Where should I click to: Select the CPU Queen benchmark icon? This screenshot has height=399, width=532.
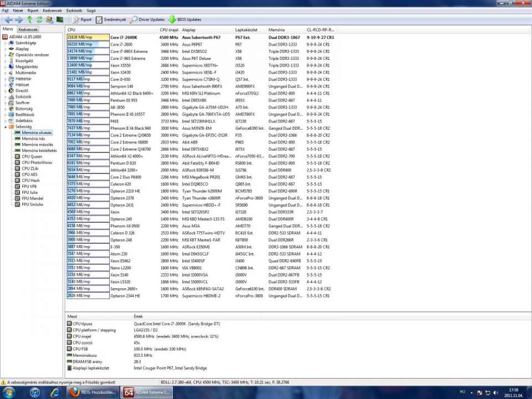click(18, 156)
